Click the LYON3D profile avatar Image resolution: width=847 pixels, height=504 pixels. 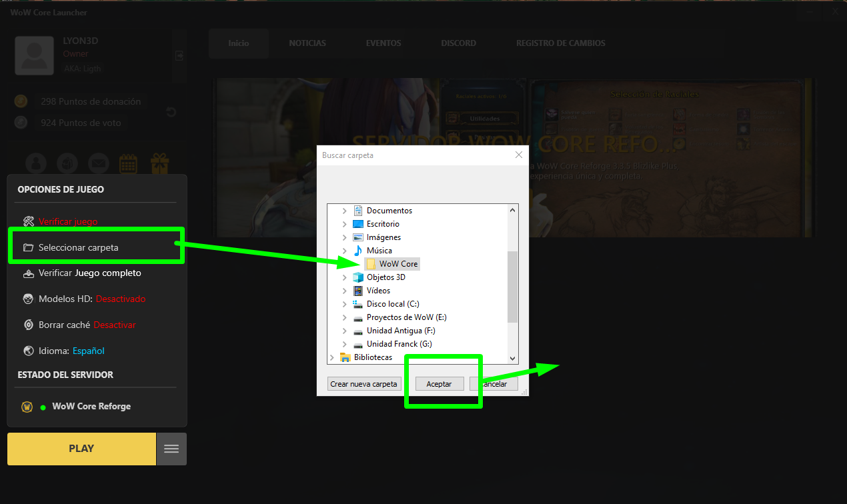coord(35,55)
